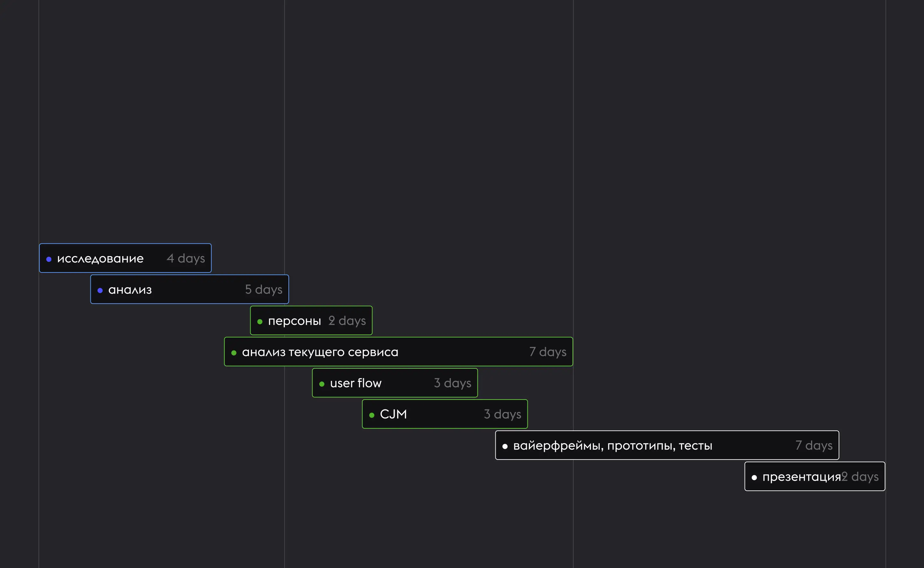The height and width of the screenshot is (568, 924).
Task: Click the green dot next to персоны
Action: pos(260,322)
